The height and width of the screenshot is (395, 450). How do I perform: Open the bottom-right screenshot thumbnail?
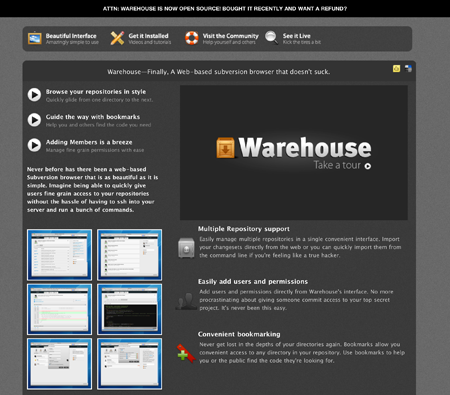tap(129, 364)
